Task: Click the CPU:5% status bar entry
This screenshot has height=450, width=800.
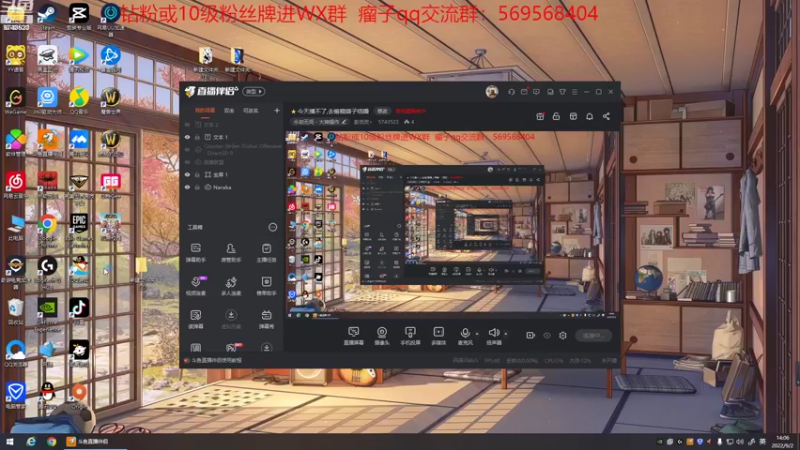Action: point(554,360)
